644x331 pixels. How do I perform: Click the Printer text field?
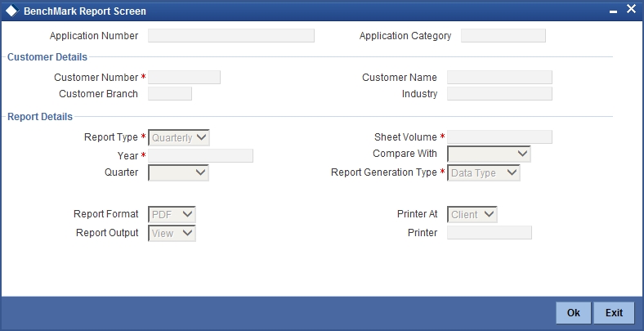[490, 232]
